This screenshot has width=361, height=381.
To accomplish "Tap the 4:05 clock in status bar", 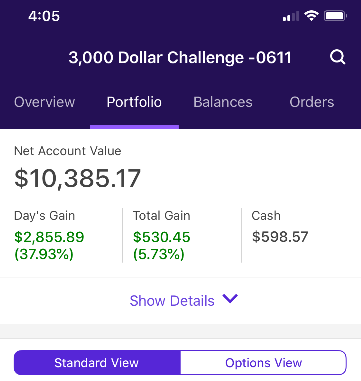I will [44, 16].
